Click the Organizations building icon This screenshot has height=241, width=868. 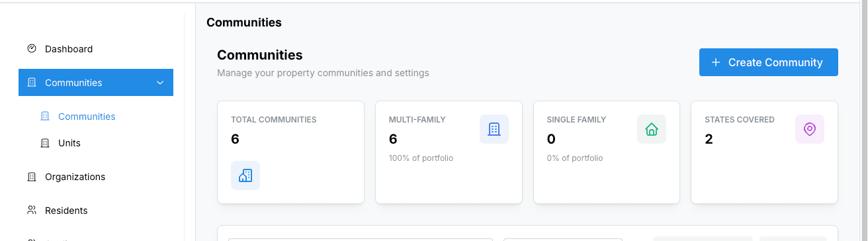[32, 177]
